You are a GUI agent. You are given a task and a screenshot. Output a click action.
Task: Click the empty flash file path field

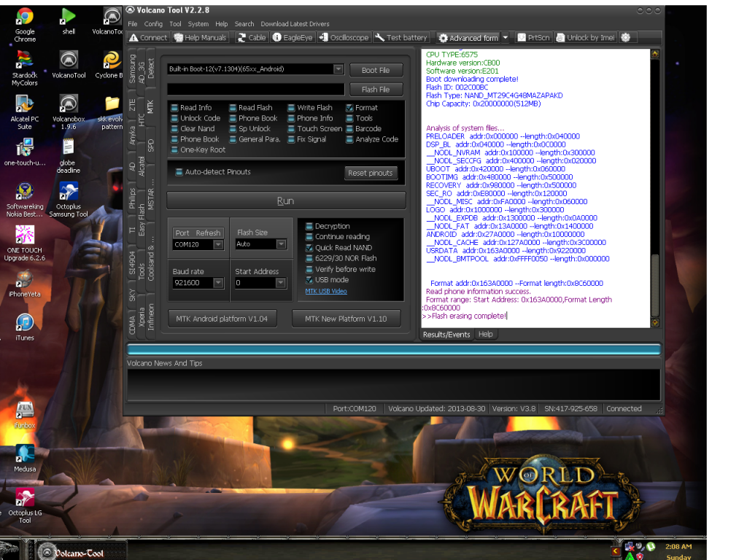(256, 89)
